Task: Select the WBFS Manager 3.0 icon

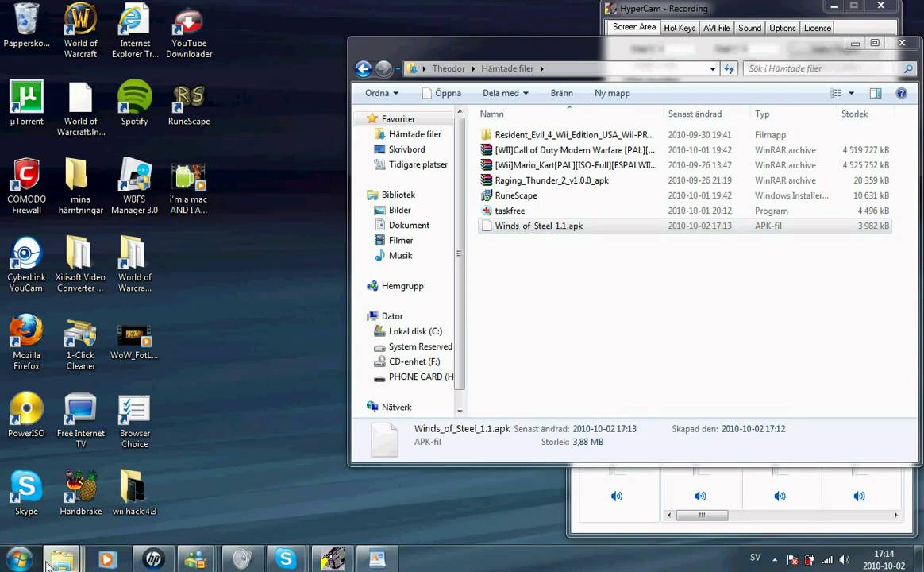Action: point(134,187)
